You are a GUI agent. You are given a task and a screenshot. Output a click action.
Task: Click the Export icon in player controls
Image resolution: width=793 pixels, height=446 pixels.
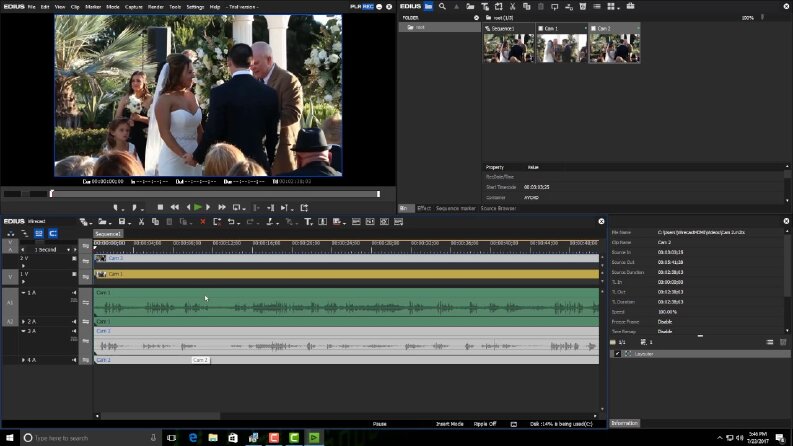[304, 207]
